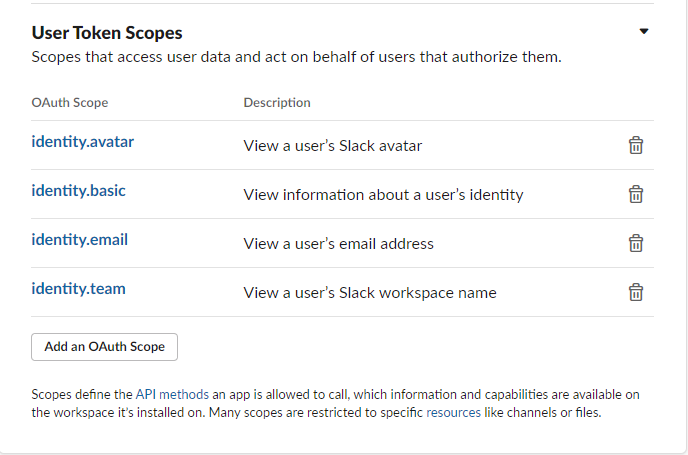Open the identity.team scope link
The height and width of the screenshot is (455, 688).
click(x=79, y=289)
